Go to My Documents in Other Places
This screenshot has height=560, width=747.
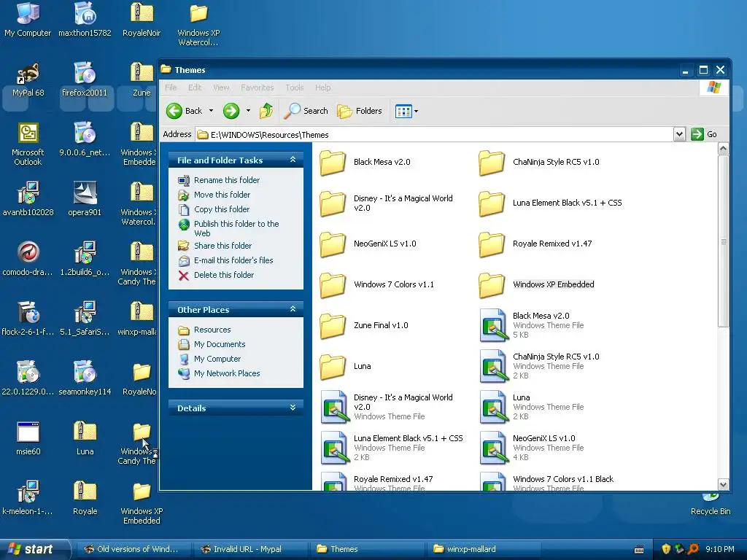(220, 344)
